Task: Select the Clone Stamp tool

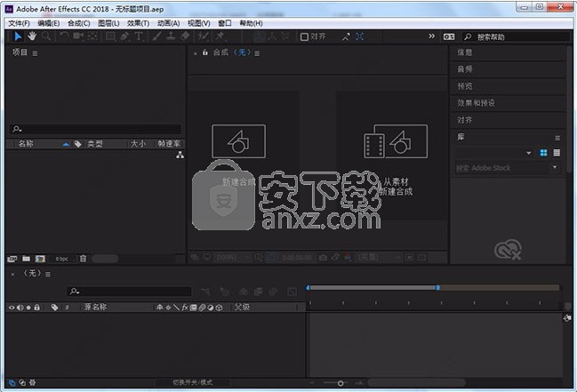Action: click(171, 36)
